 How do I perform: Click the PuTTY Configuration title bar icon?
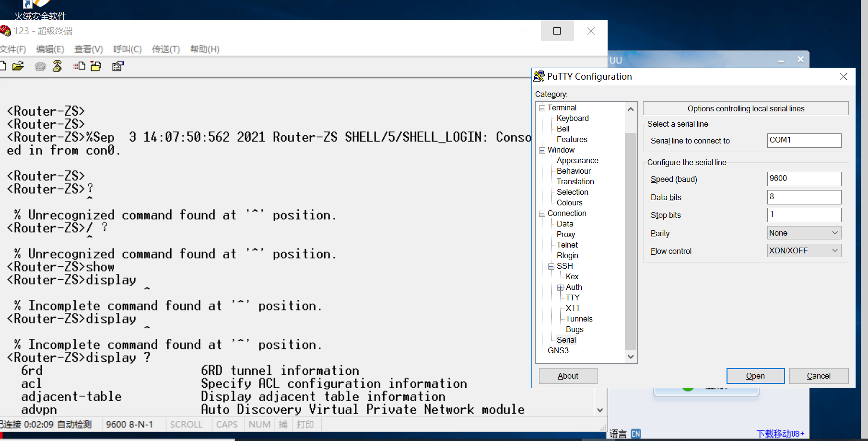point(539,76)
